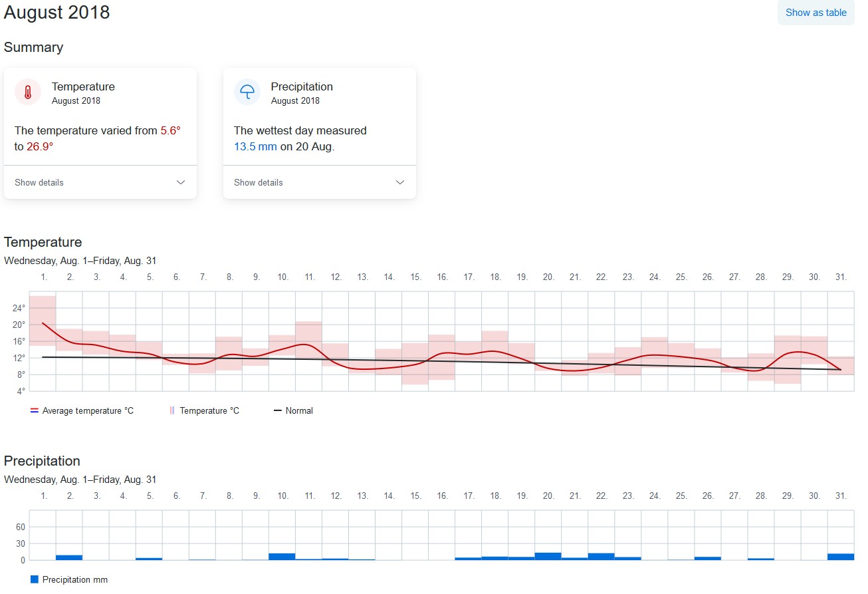Click the 13.5 mm wettest day value

(255, 147)
